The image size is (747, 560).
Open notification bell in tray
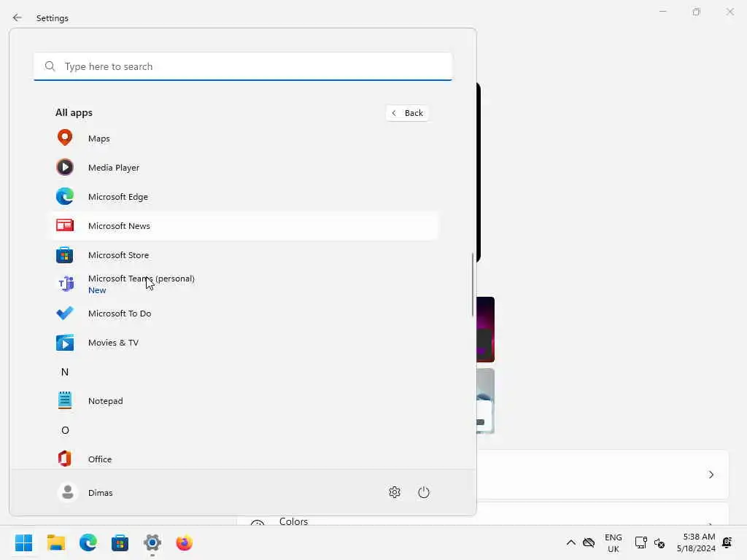(727, 542)
